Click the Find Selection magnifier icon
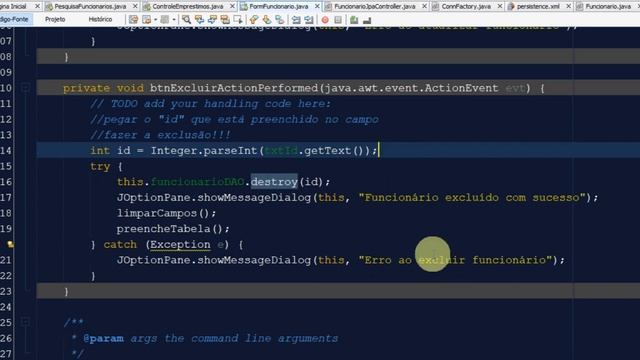The width and height of the screenshot is (640, 360). point(186,19)
